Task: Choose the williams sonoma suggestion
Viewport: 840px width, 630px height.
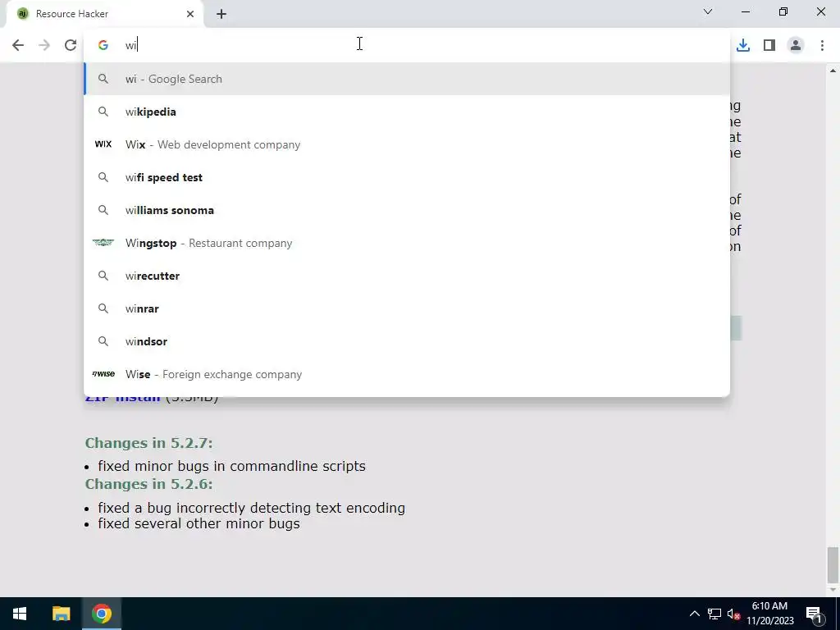Action: coord(407,210)
